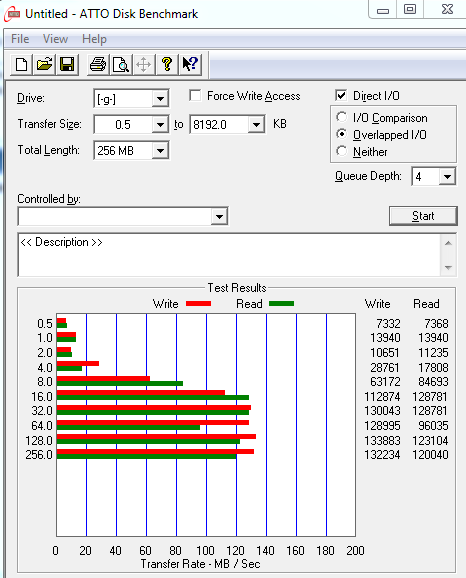Open the File menu
This screenshot has height=578, width=466.
tap(20, 39)
